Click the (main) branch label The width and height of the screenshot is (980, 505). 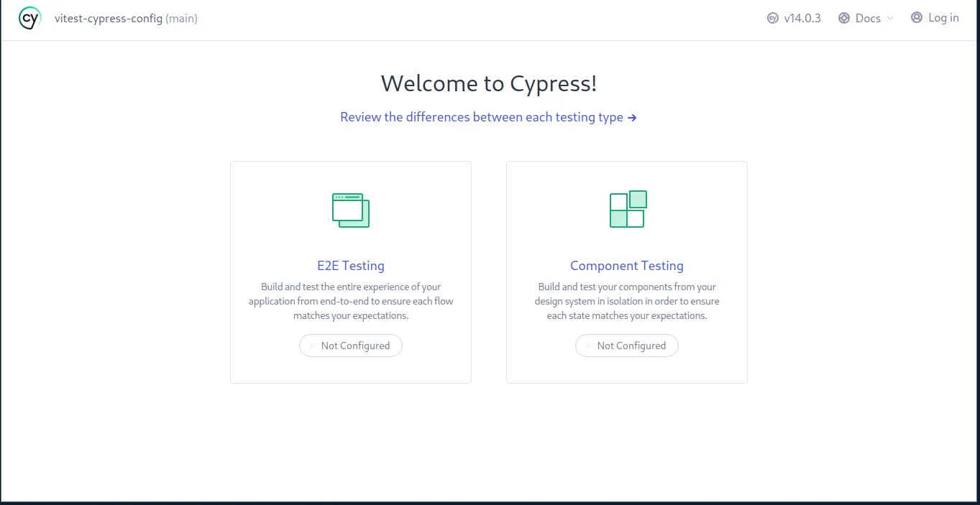(x=181, y=18)
